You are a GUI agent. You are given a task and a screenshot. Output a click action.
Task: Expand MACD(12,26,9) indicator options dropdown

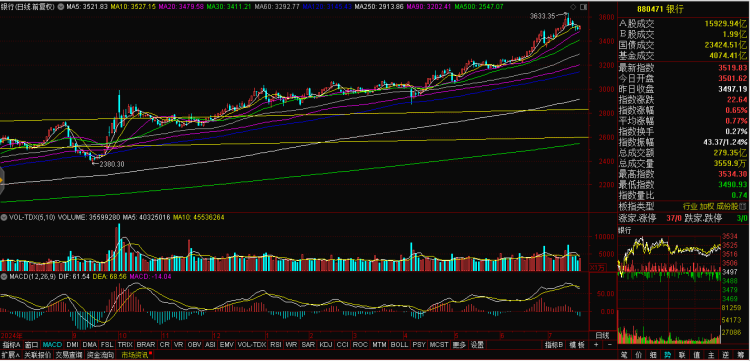3,276
